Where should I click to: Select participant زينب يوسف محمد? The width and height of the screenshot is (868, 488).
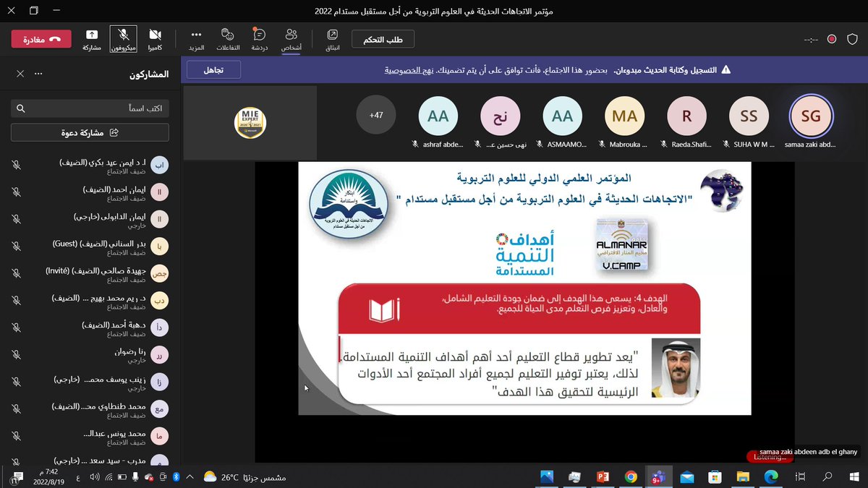pyautogui.click(x=90, y=383)
